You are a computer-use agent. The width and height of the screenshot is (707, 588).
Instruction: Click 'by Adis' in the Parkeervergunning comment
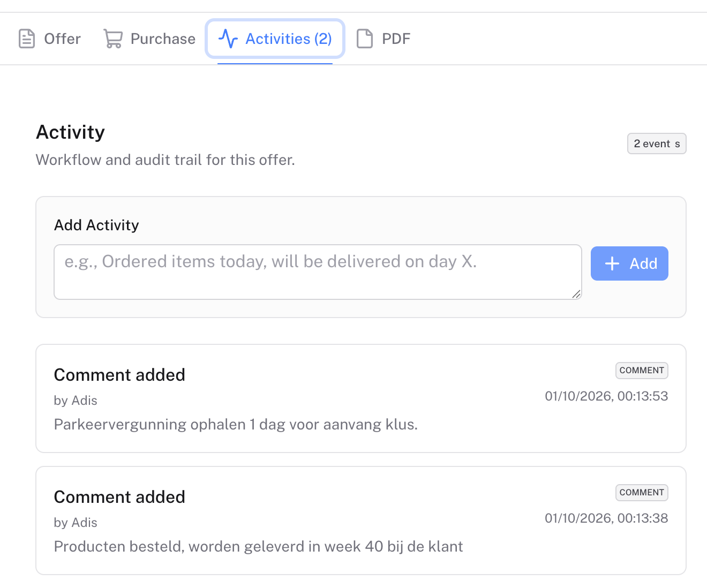pyautogui.click(x=76, y=401)
